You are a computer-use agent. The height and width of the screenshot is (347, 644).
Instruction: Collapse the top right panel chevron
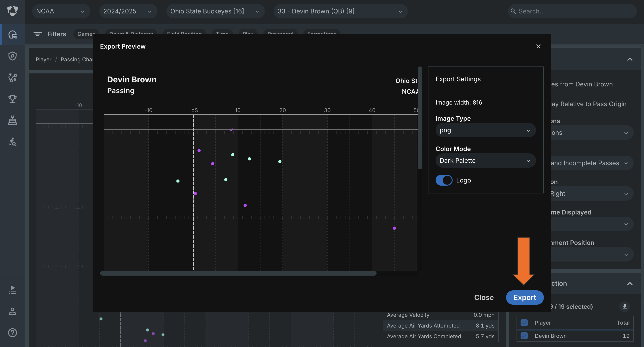629,59
